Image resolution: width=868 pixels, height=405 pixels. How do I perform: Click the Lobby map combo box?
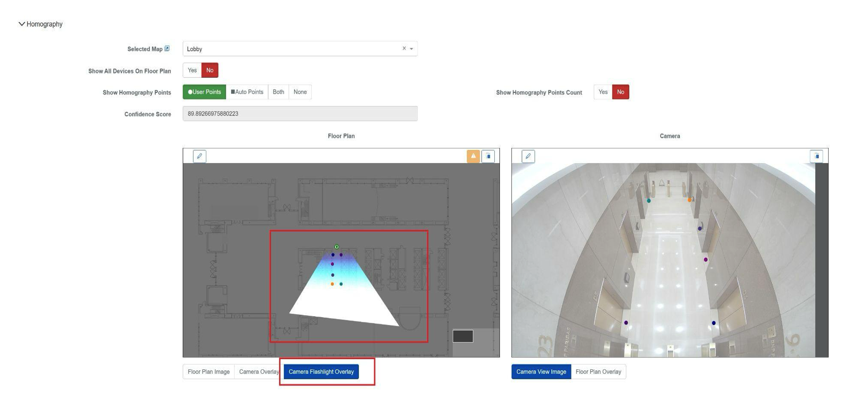coord(291,49)
